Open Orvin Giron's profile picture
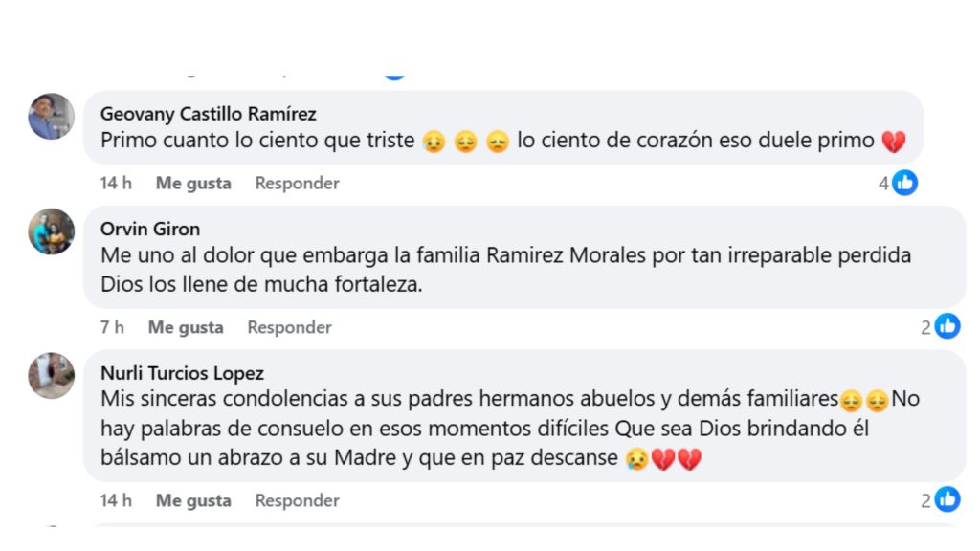The width and height of the screenshot is (980, 551). point(51,232)
